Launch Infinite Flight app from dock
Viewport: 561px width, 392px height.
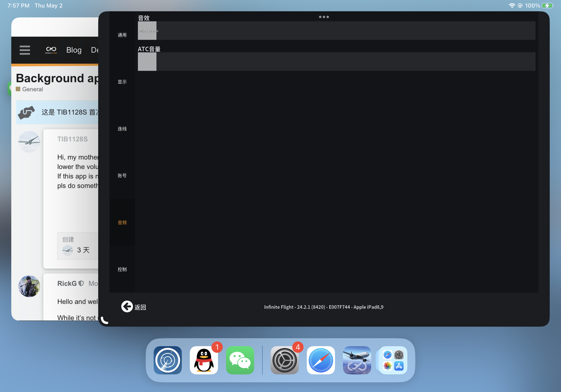click(x=357, y=360)
